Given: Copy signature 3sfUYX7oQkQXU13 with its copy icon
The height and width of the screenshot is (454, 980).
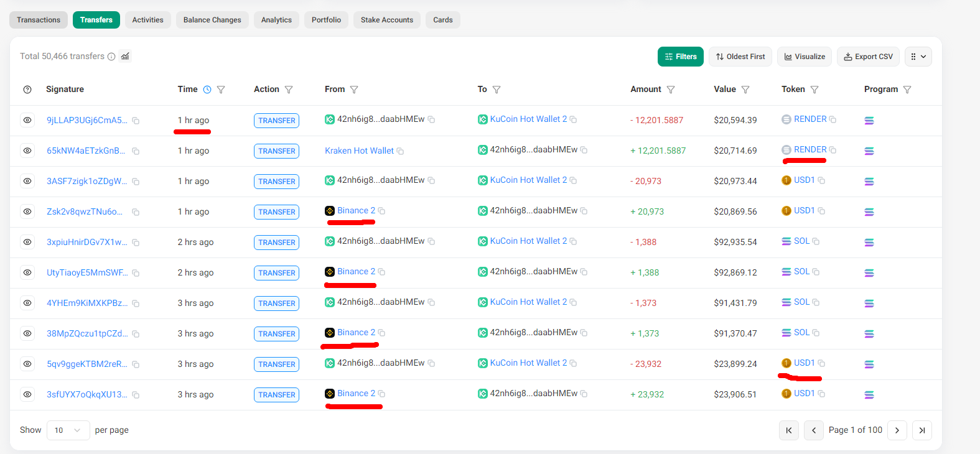Looking at the screenshot, I should [x=136, y=395].
